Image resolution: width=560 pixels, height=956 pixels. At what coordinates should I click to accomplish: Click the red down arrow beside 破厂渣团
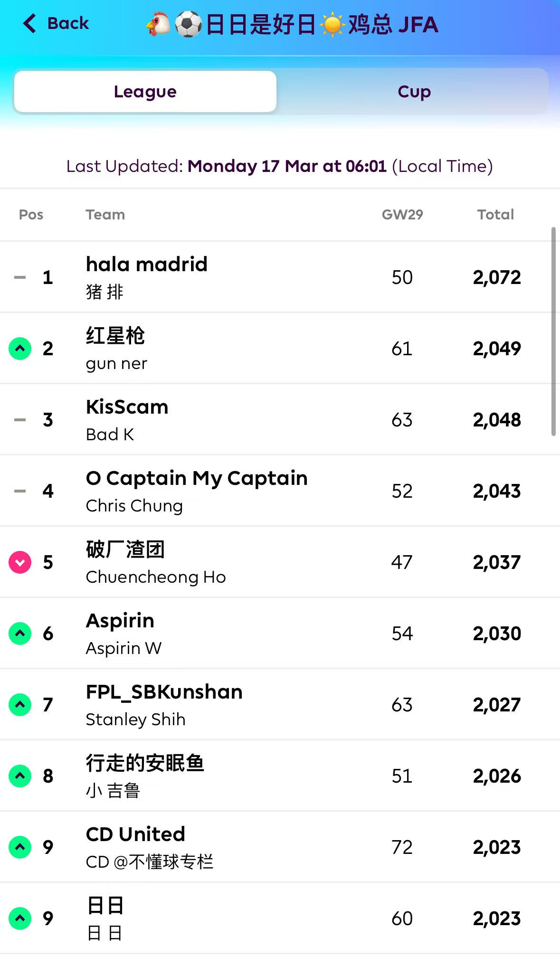[20, 562]
